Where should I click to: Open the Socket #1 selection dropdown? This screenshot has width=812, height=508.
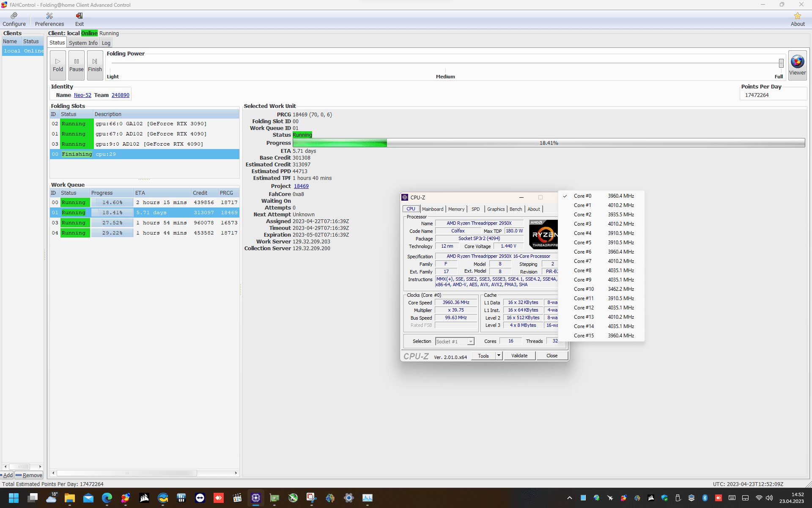(455, 342)
